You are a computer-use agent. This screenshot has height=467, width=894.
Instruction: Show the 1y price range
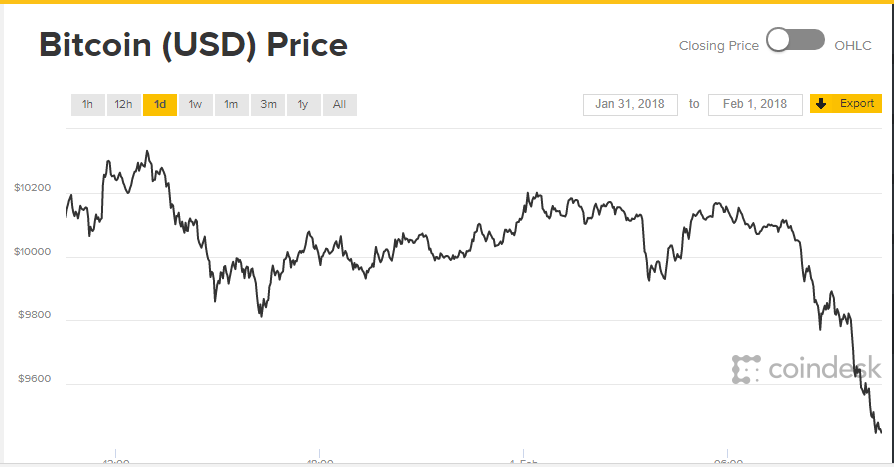coord(303,104)
